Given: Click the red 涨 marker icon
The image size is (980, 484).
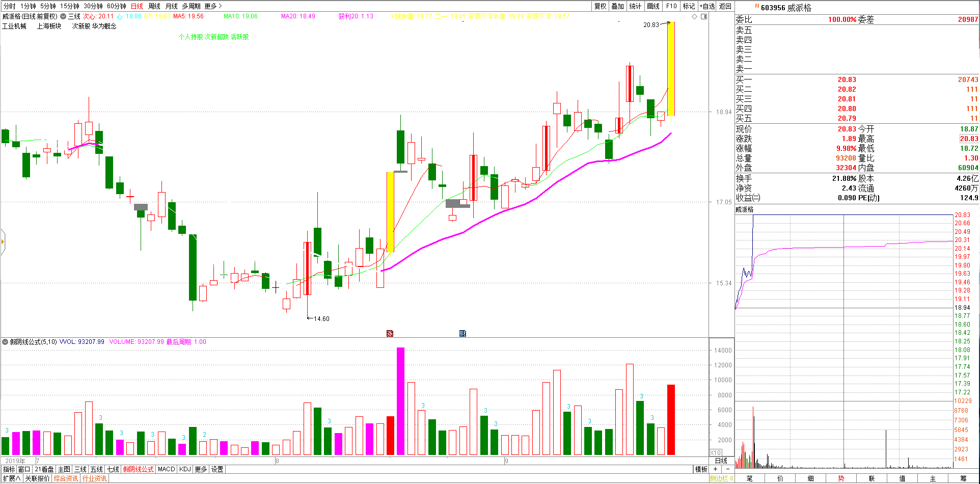Looking at the screenshot, I should pos(390,333).
